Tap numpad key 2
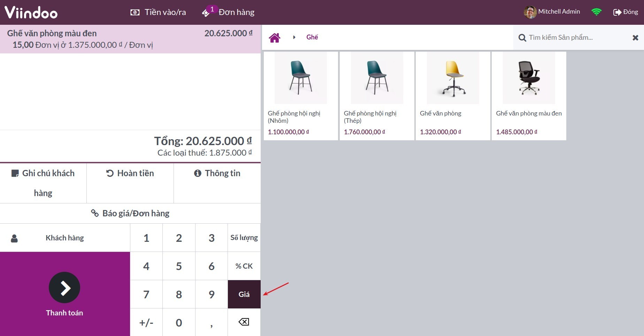This screenshot has height=336, width=644. [179, 238]
